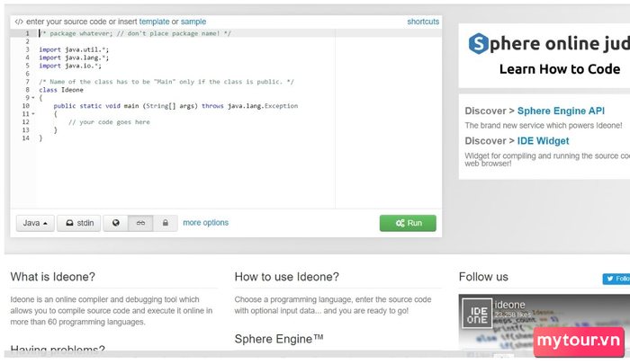Click the 'Sphere Engine™' heading

[279, 339]
